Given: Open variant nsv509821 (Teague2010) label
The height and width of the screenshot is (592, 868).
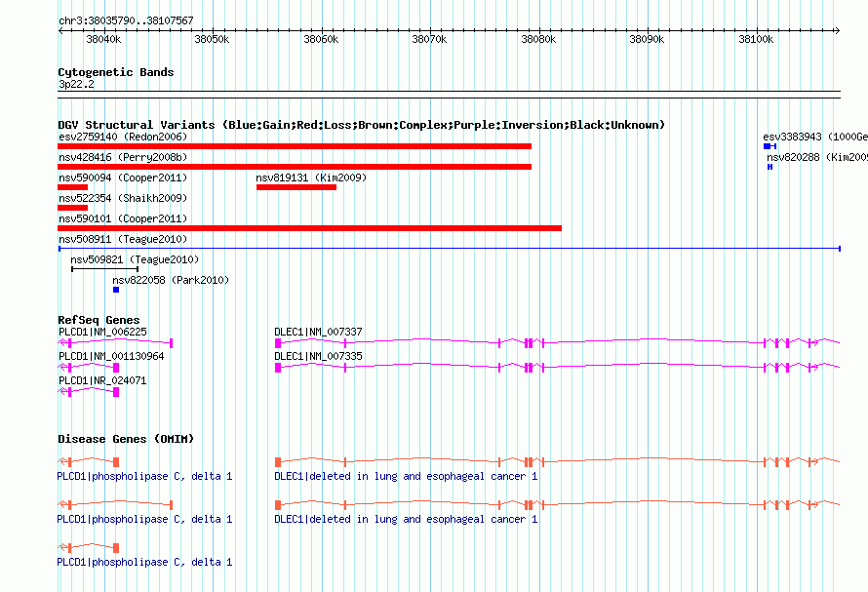Looking at the screenshot, I should click(x=135, y=259).
